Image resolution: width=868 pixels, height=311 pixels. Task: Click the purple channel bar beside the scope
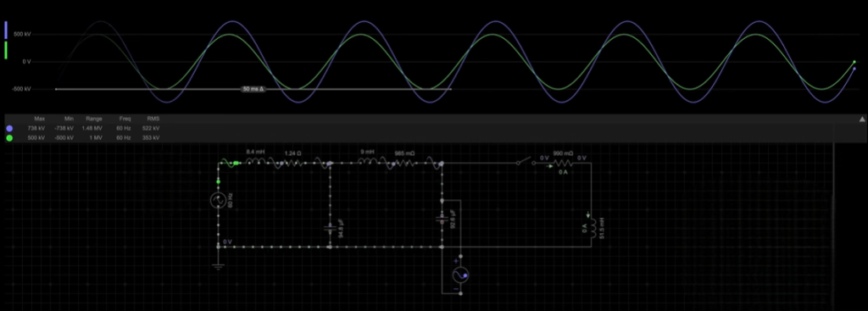point(6,30)
